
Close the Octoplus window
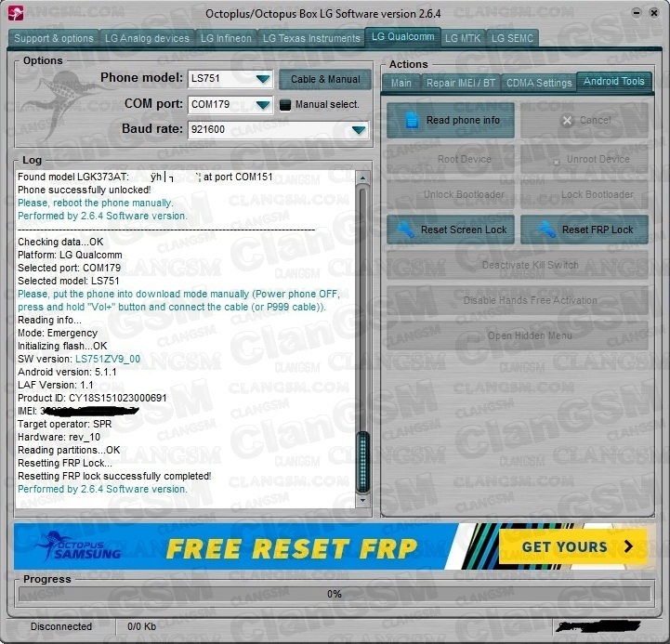point(654,13)
